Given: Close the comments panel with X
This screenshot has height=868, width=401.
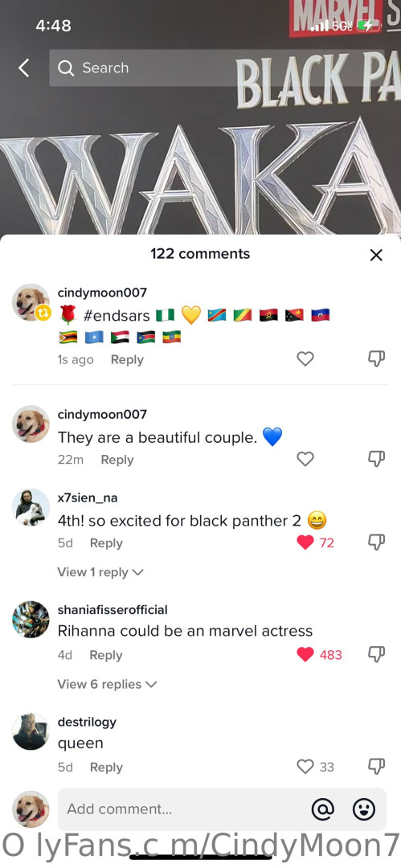Looking at the screenshot, I should coord(376,255).
